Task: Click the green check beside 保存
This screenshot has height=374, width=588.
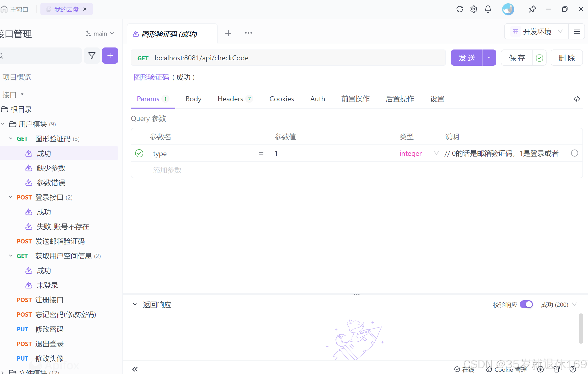Action: 539,58
